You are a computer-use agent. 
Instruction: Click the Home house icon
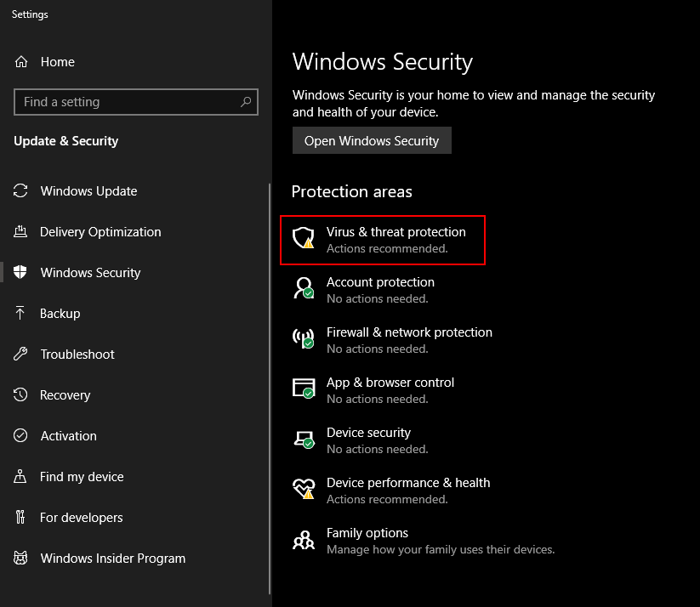tap(21, 61)
